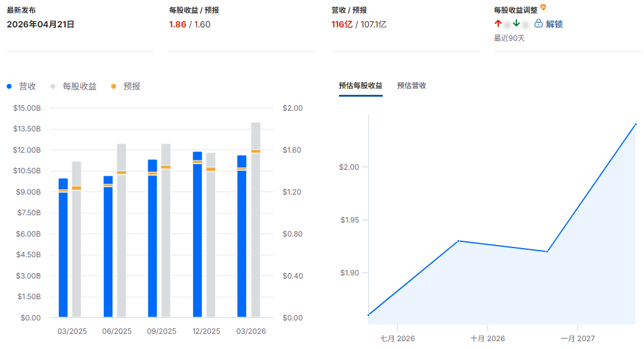Click the orange forecast marker on 12/2025 EPS bar
Screen dimensions: 644x349
tap(211, 170)
